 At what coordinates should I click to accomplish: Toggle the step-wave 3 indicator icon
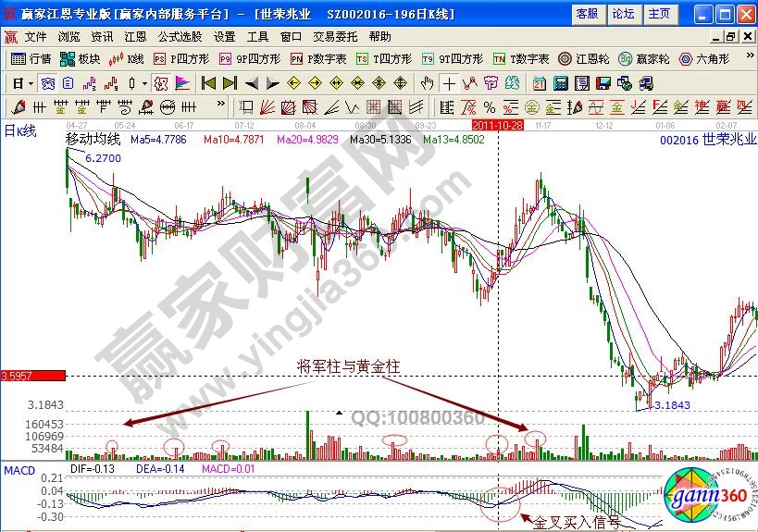90,83
